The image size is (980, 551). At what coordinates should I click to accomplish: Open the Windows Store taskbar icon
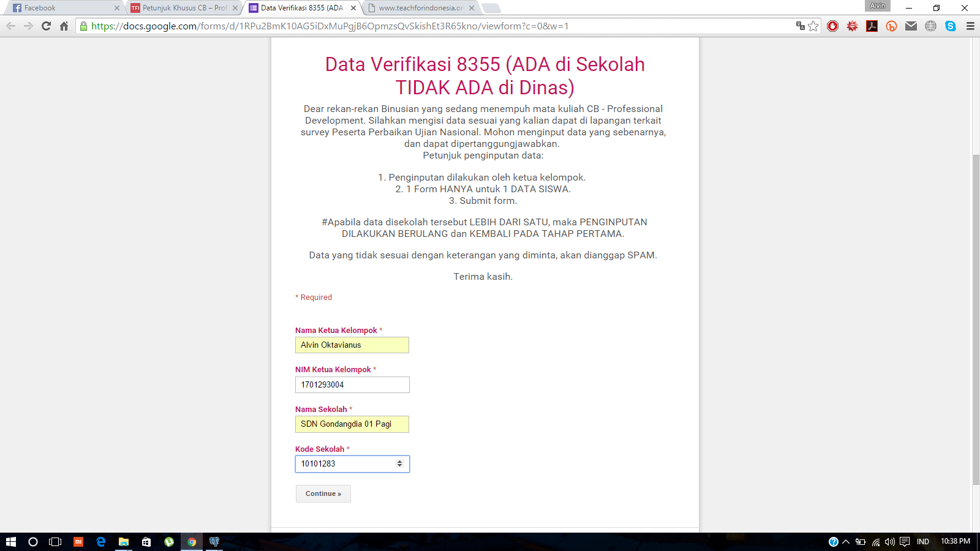146,542
